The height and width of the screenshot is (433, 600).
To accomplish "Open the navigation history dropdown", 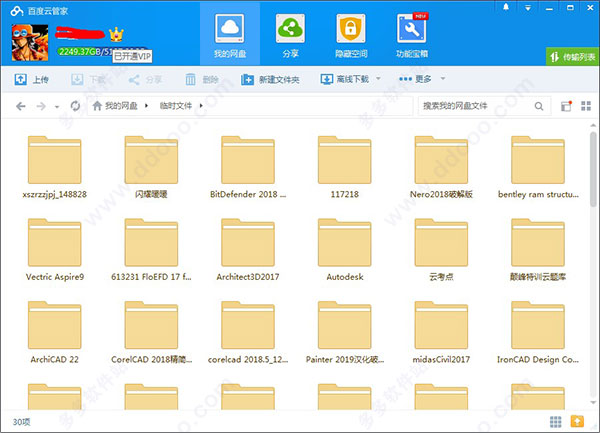I will (x=57, y=107).
